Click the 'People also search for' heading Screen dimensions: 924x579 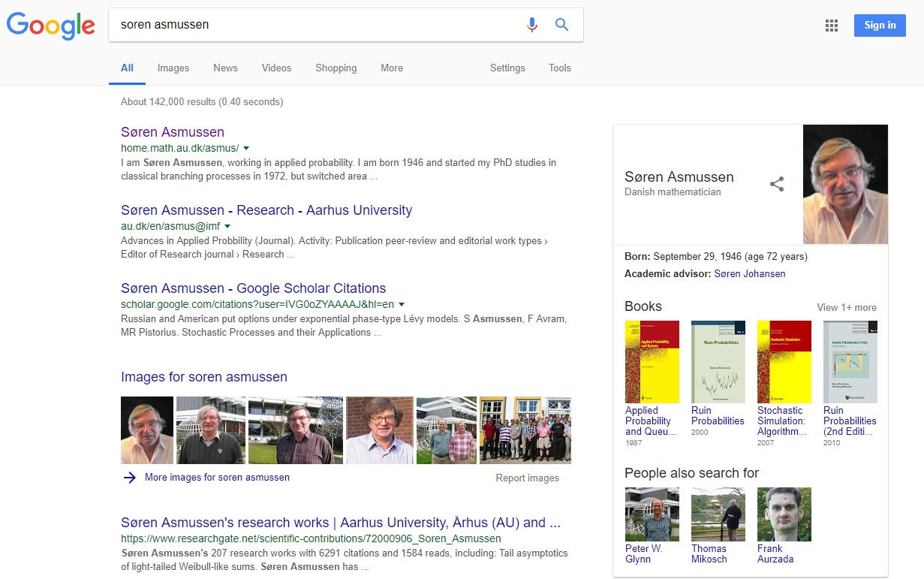691,473
